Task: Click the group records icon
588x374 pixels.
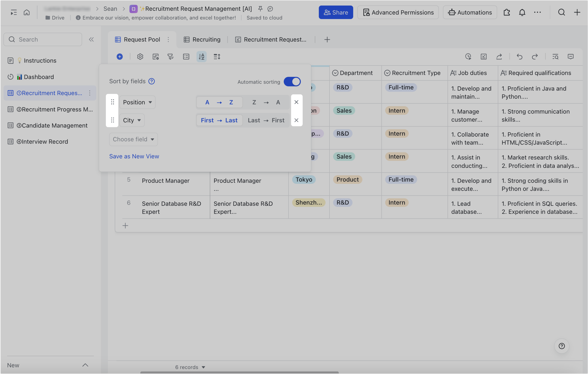Action: click(x=186, y=57)
